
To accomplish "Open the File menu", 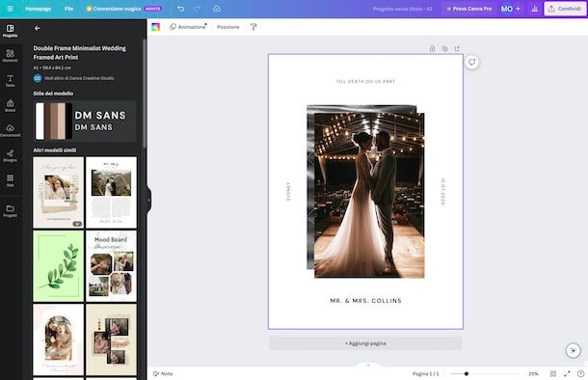I will pos(68,9).
